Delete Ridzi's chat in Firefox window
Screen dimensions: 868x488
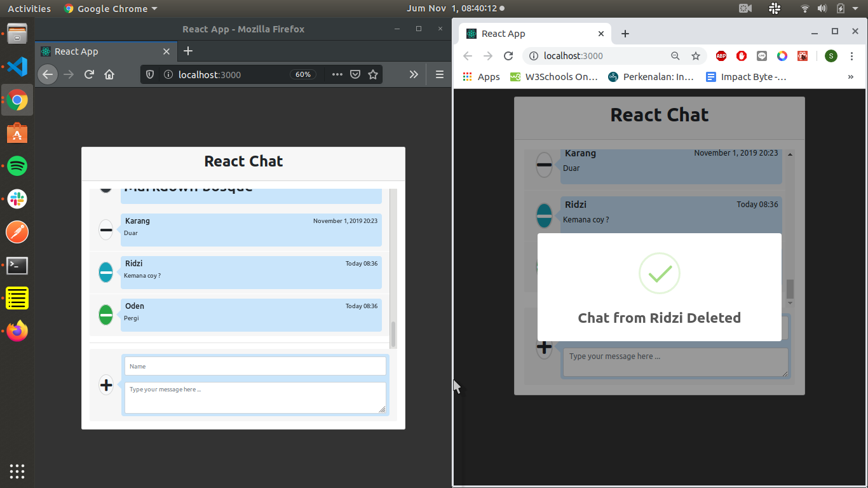pyautogui.click(x=106, y=272)
